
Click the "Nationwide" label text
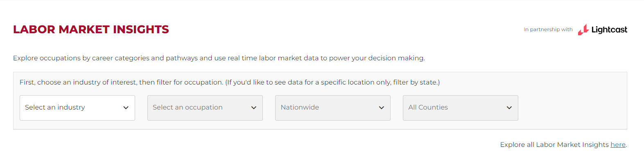point(300,108)
